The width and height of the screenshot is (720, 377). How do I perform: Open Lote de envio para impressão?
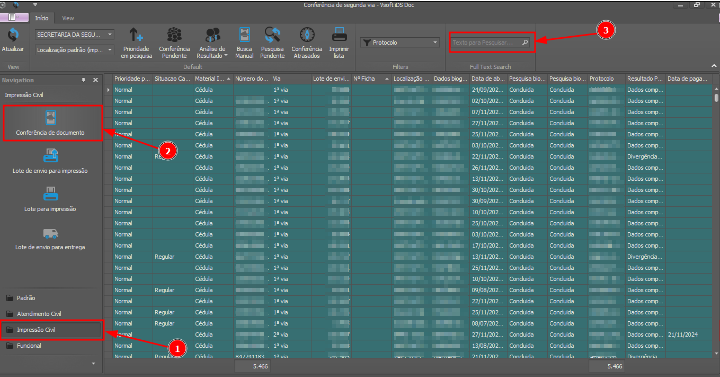51,161
